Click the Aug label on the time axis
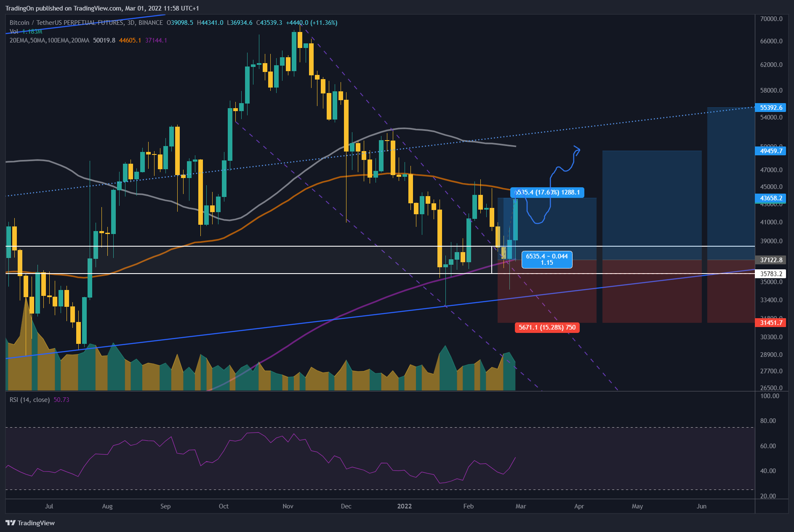794x532 pixels. click(107, 506)
